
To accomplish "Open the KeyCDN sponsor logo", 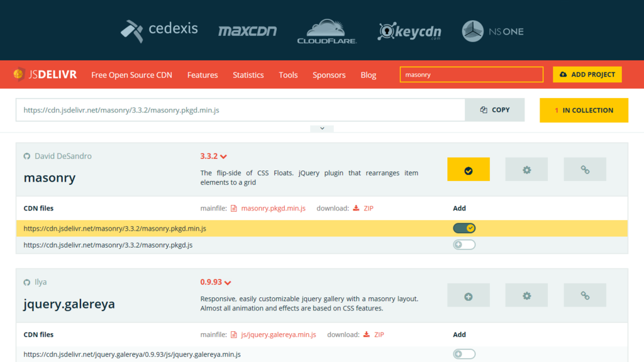I will coord(409,31).
